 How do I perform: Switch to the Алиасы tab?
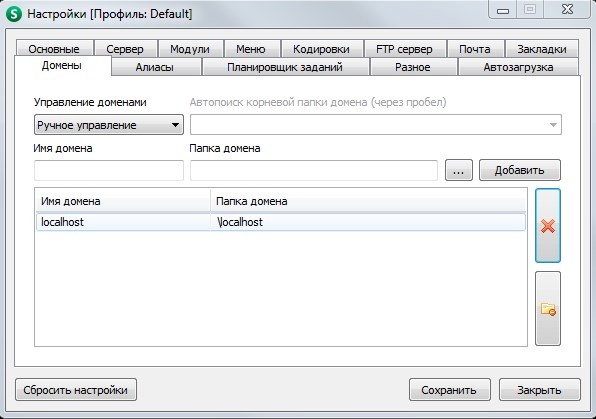tap(155, 67)
